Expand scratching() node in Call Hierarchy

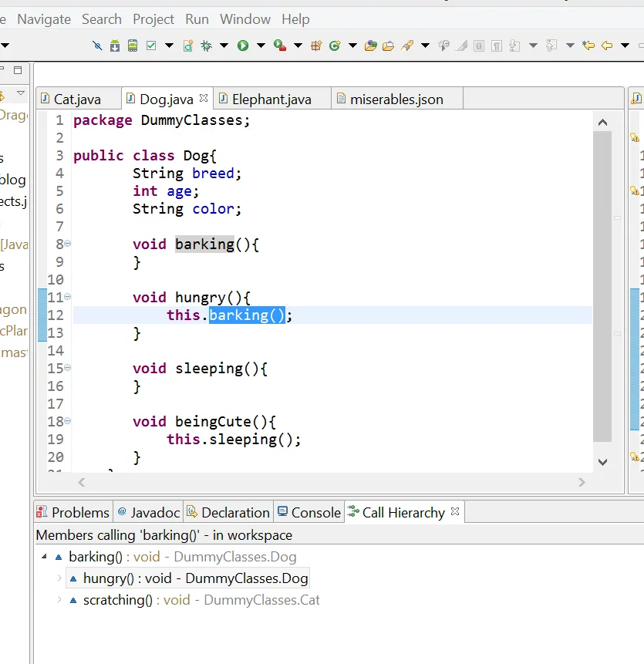59,599
